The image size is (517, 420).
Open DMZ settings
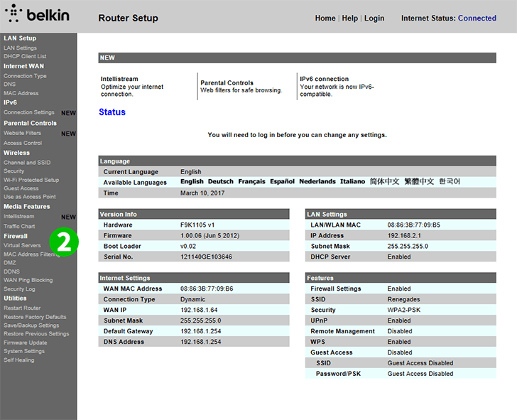tap(9, 263)
